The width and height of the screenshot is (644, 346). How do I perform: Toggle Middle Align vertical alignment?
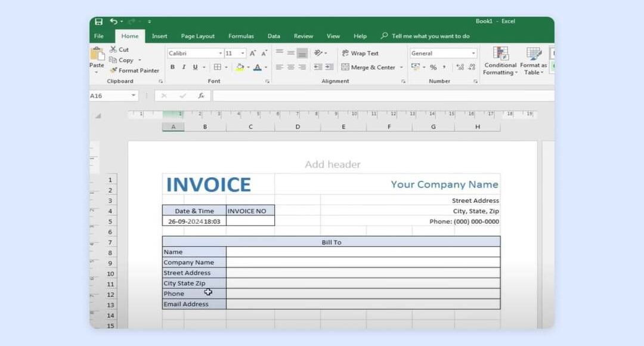[290, 53]
